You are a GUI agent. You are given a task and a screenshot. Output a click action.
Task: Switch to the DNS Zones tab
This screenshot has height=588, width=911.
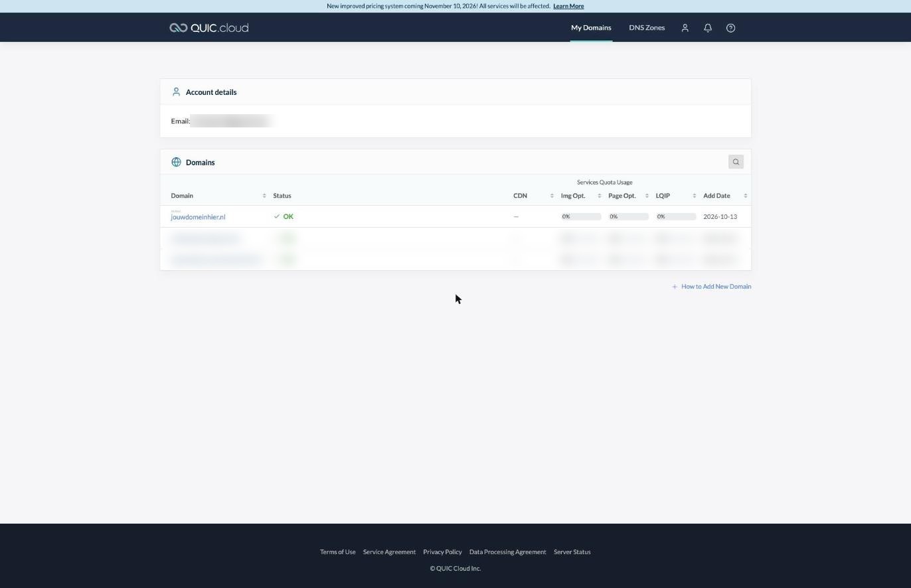(647, 28)
